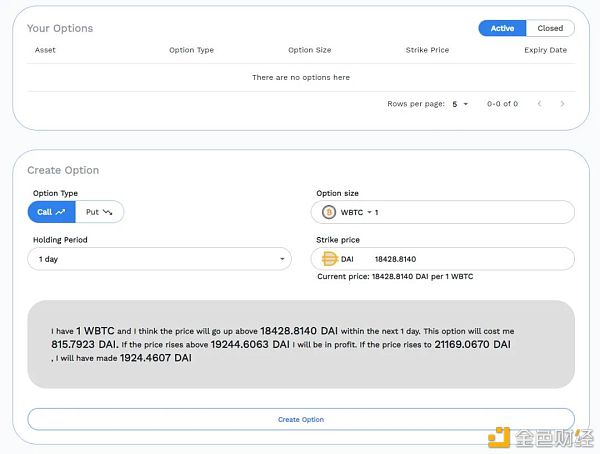Click the Jinse Finance watermark logo
The height and width of the screenshot is (454, 600).
tap(541, 438)
